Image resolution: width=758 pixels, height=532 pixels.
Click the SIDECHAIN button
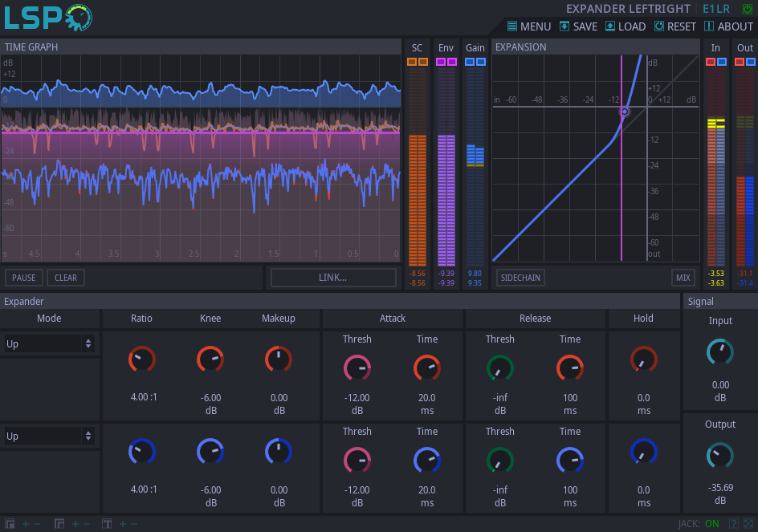click(x=520, y=278)
